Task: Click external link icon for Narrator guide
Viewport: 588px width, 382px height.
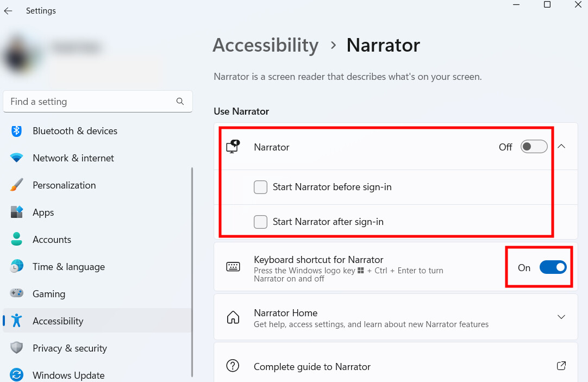Action: coord(561,366)
